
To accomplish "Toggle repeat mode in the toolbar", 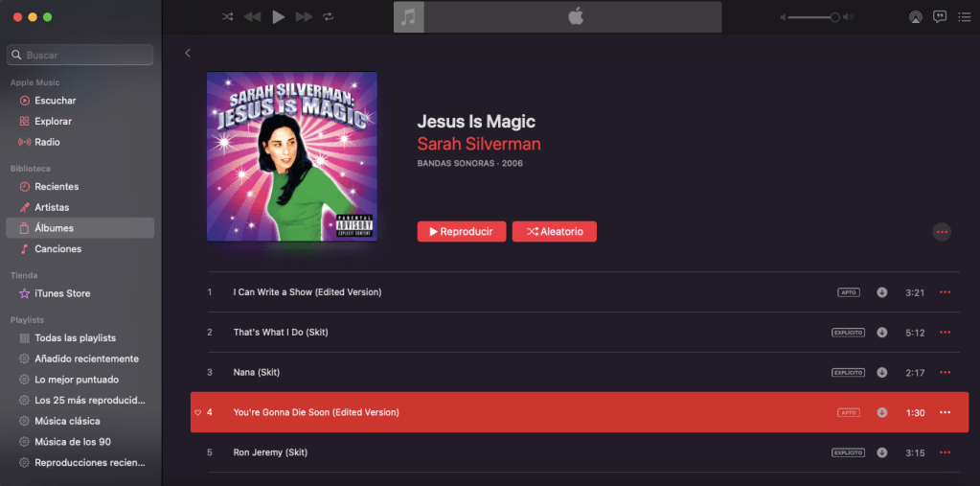I will pos(329,17).
